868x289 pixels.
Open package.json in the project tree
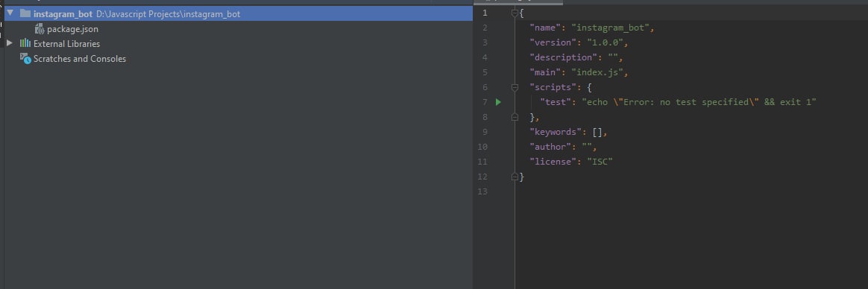pyautogui.click(x=72, y=29)
